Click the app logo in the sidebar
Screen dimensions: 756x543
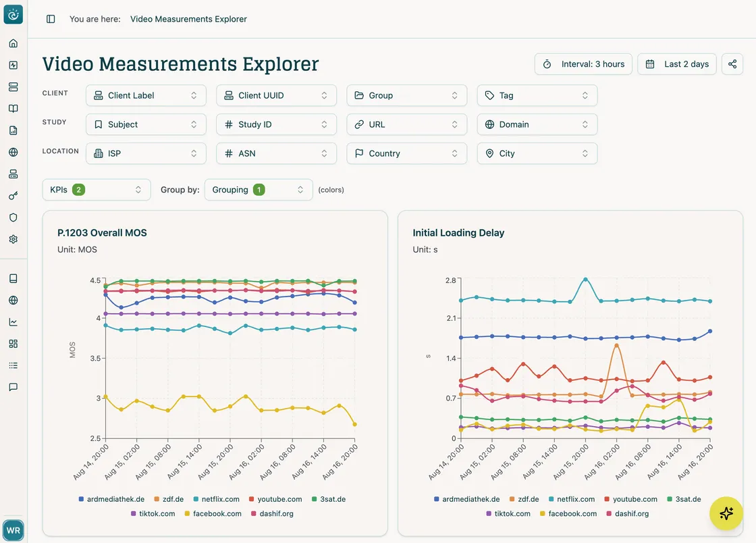[13, 14]
